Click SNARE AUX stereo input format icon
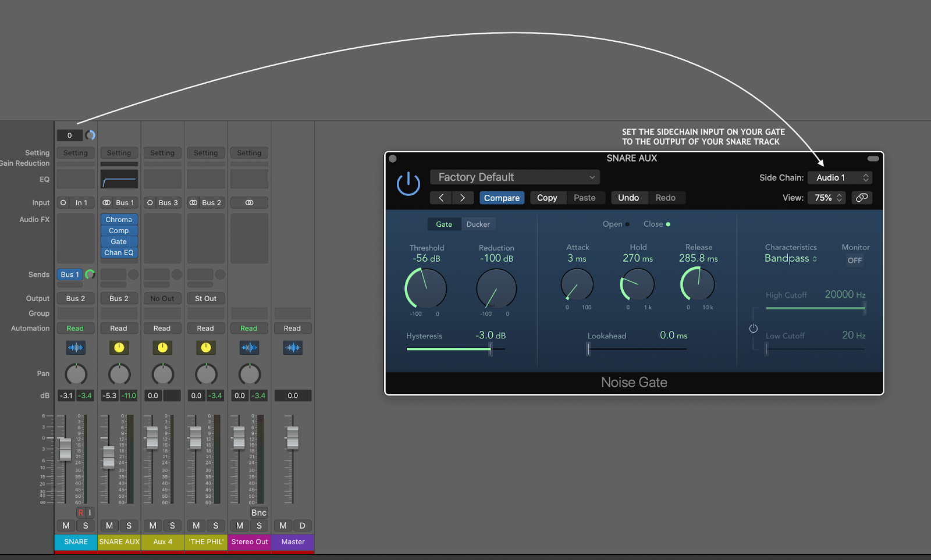 [x=107, y=203]
